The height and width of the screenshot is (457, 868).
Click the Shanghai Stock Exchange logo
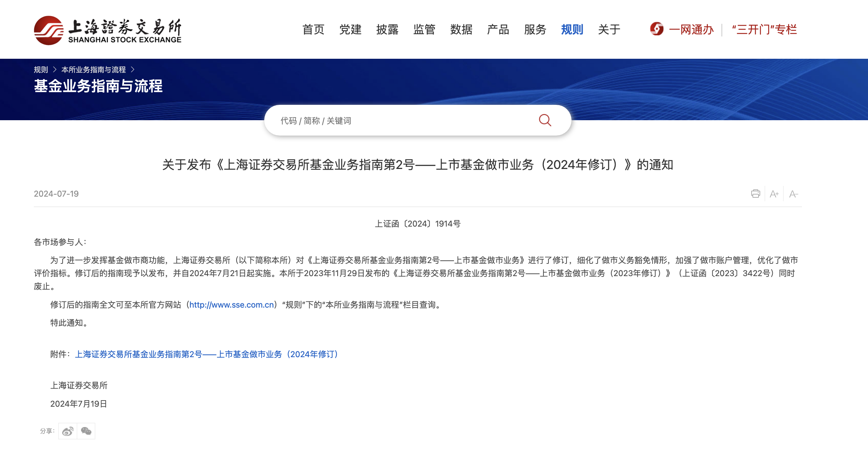[x=108, y=30]
